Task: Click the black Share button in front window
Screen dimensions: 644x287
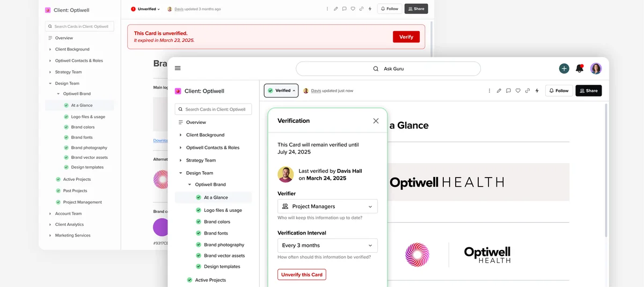Action: tap(589, 91)
